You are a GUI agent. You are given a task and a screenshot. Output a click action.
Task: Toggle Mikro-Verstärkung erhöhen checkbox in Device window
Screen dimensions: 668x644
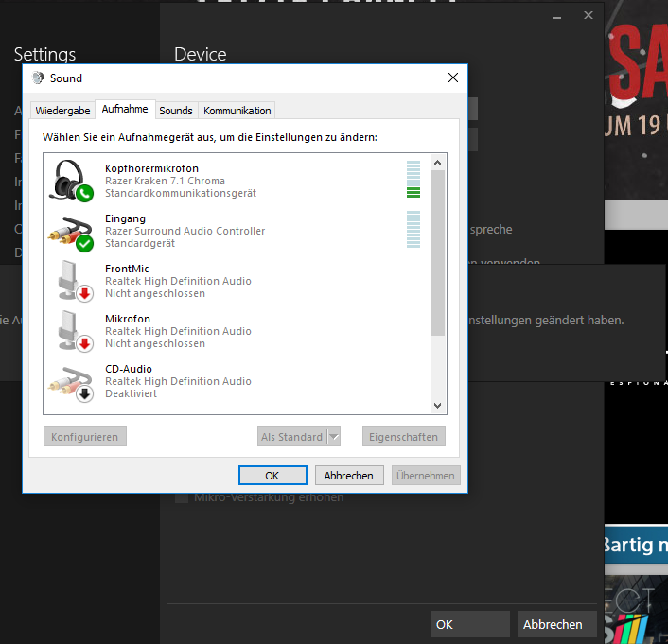(x=182, y=497)
